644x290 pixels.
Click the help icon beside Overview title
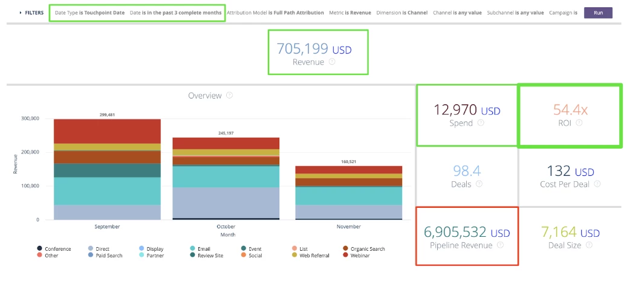point(230,95)
